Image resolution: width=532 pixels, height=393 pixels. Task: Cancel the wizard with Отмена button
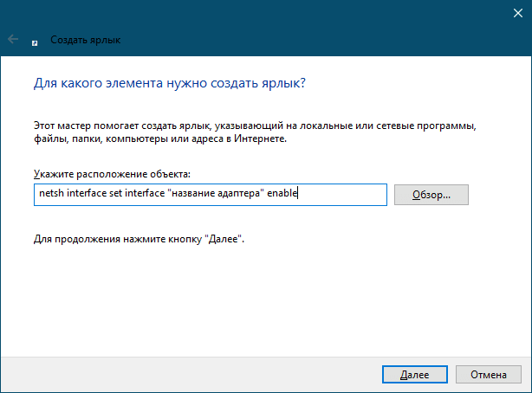coord(488,374)
